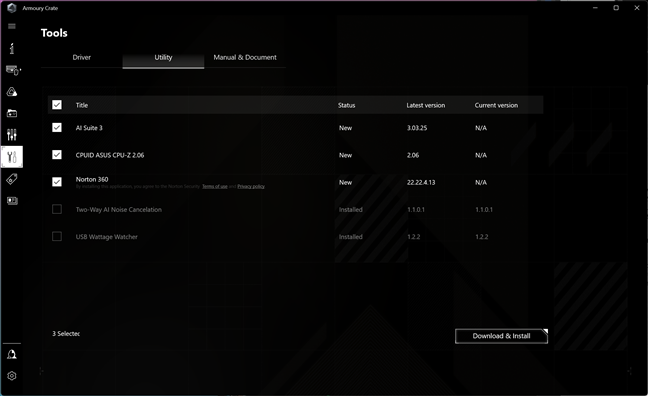Click the 3 Selected counter text
Viewport: 648px width, 396px height.
tap(66, 334)
